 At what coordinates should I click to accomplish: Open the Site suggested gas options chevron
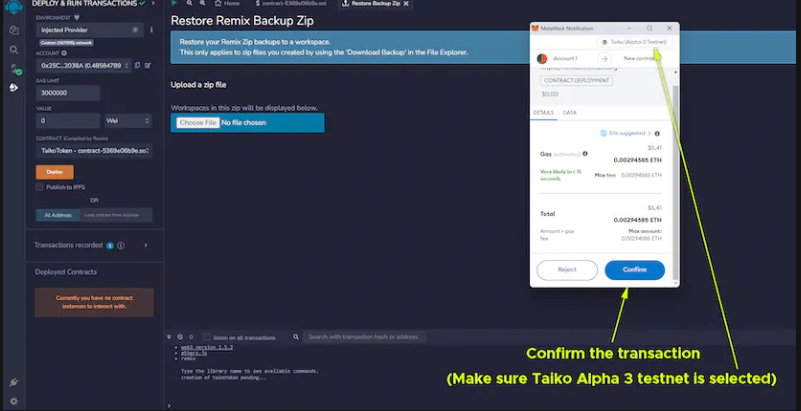point(649,134)
